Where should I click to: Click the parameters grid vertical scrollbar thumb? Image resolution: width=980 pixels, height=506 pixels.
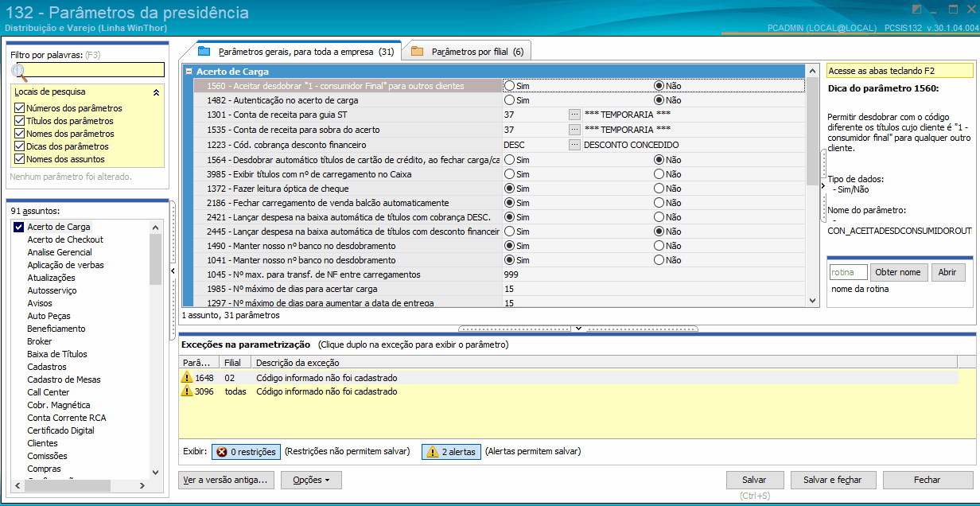point(812,131)
